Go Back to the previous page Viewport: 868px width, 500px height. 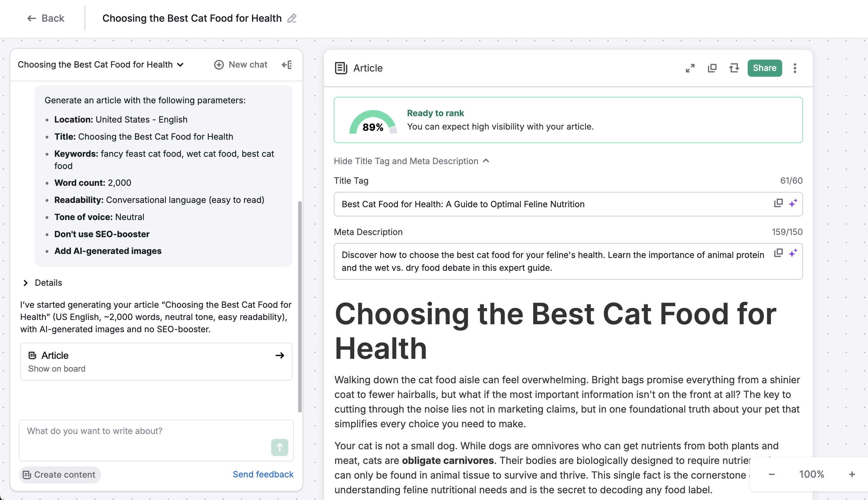pyautogui.click(x=46, y=18)
